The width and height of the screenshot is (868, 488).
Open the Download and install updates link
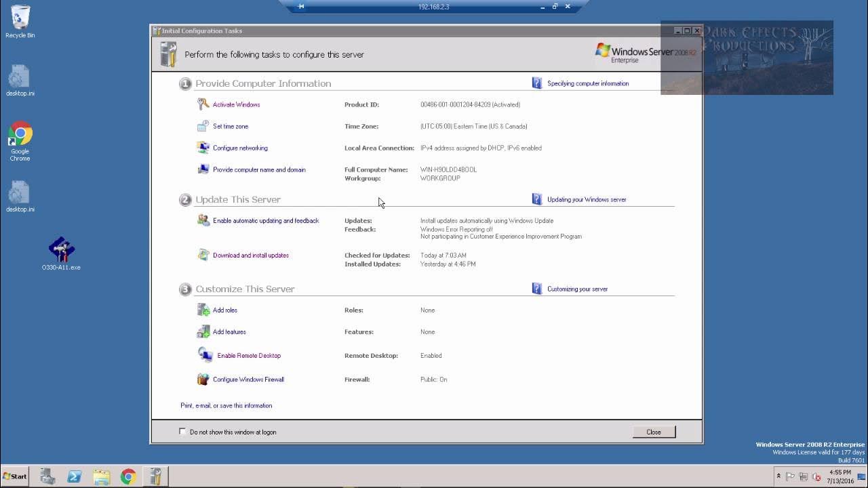pos(251,255)
